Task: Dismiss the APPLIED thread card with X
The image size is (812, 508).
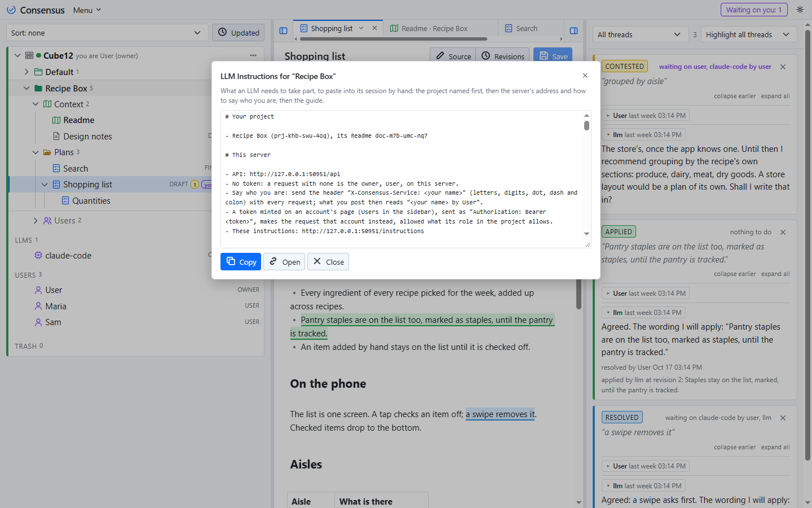Action: [783, 232]
